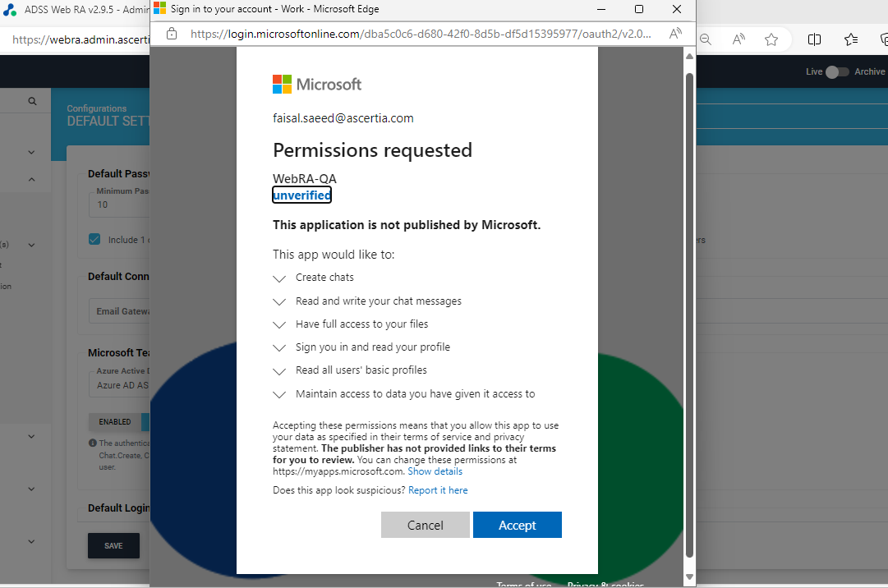Open the Favorites list icon in Edge toolbar

(x=850, y=39)
